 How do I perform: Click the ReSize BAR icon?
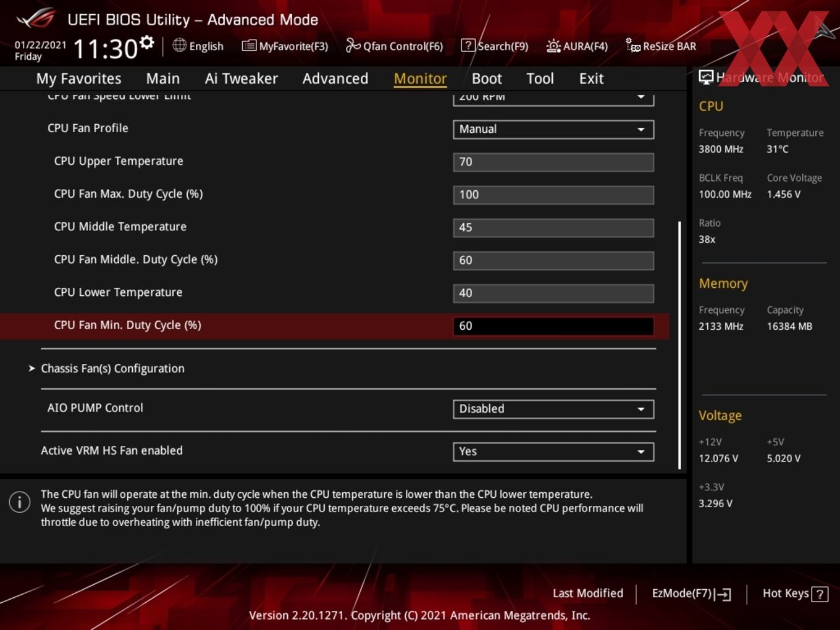click(633, 46)
